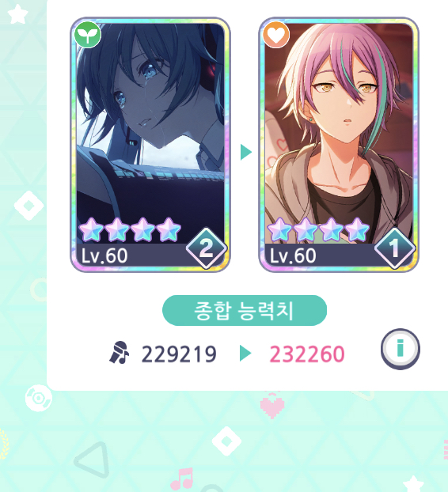The height and width of the screenshot is (492, 448).
Task: Click the pink music note decoration
Action: [x=182, y=480]
